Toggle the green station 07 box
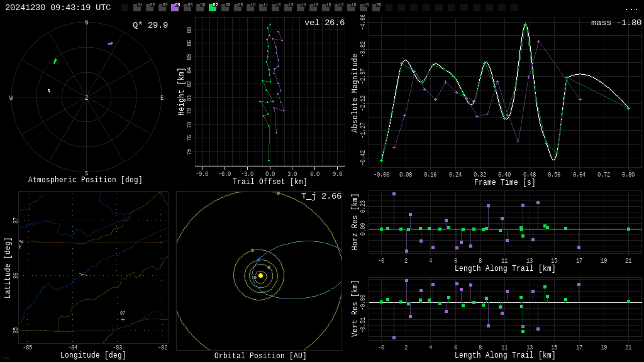 click(213, 8)
